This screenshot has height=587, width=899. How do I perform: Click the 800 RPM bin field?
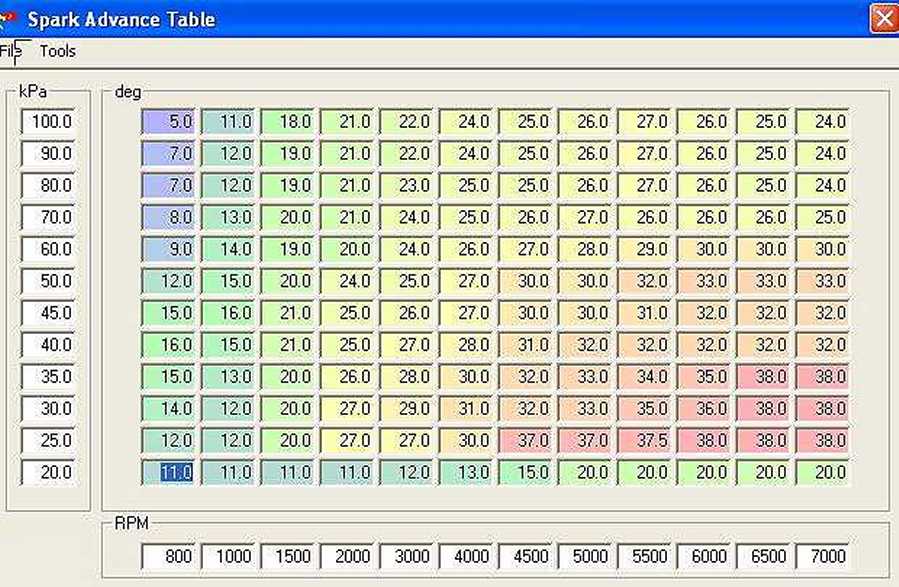click(170, 556)
